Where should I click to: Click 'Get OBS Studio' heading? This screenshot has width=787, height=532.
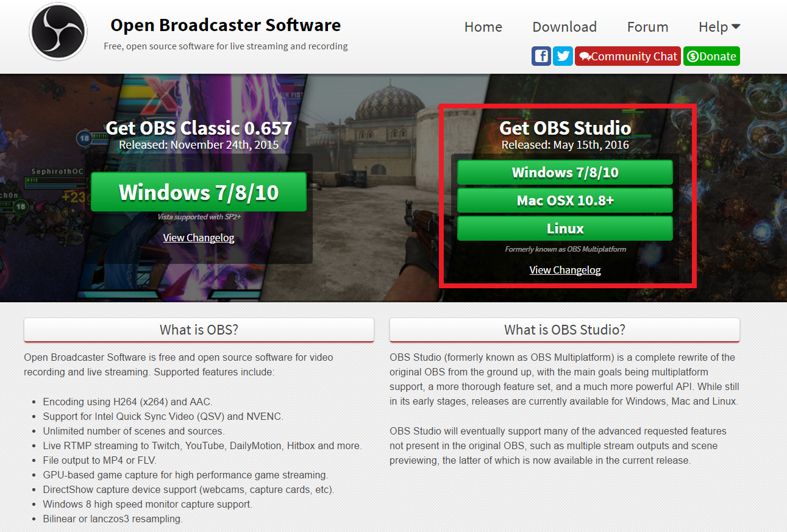(x=565, y=128)
